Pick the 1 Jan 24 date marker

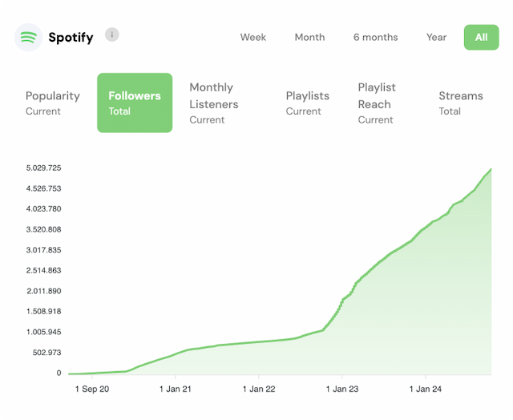[x=426, y=390]
